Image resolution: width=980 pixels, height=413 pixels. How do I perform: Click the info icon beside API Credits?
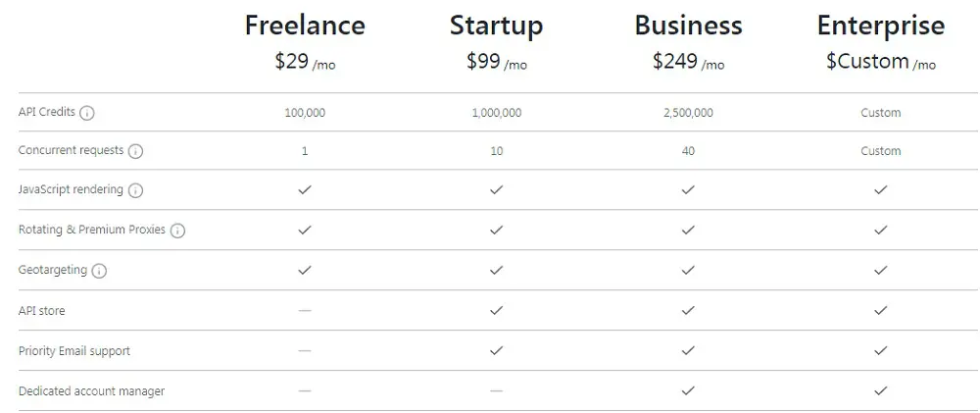tap(87, 113)
